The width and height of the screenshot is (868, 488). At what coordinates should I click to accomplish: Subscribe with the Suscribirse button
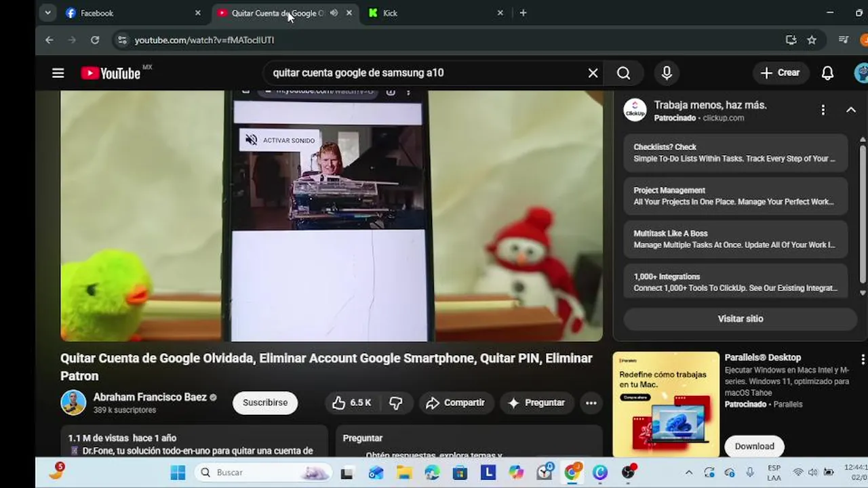(265, 403)
